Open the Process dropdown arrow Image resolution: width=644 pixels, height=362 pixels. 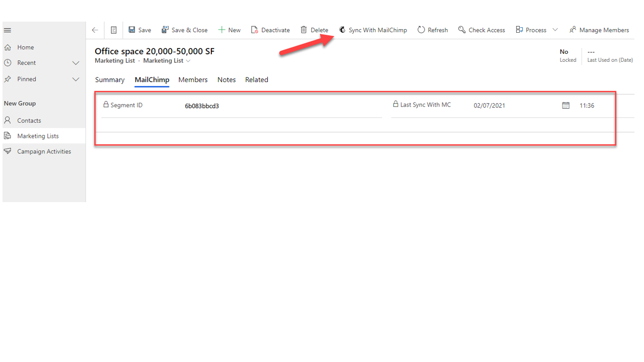555,30
